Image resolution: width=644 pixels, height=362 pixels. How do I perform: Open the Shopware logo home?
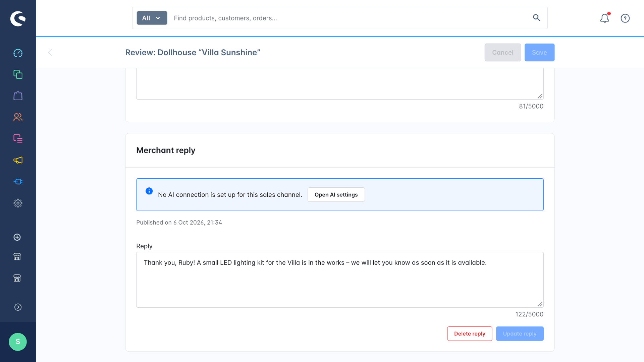[x=18, y=18]
